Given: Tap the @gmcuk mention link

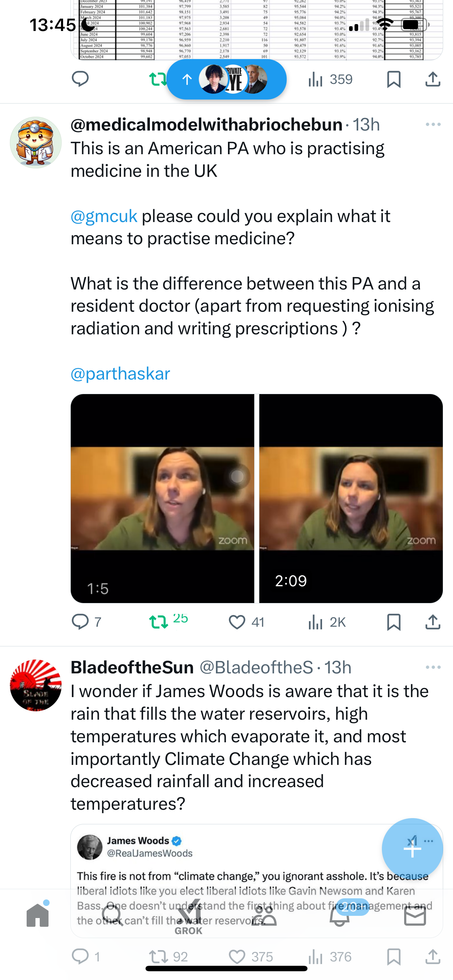Looking at the screenshot, I should point(104,216).
